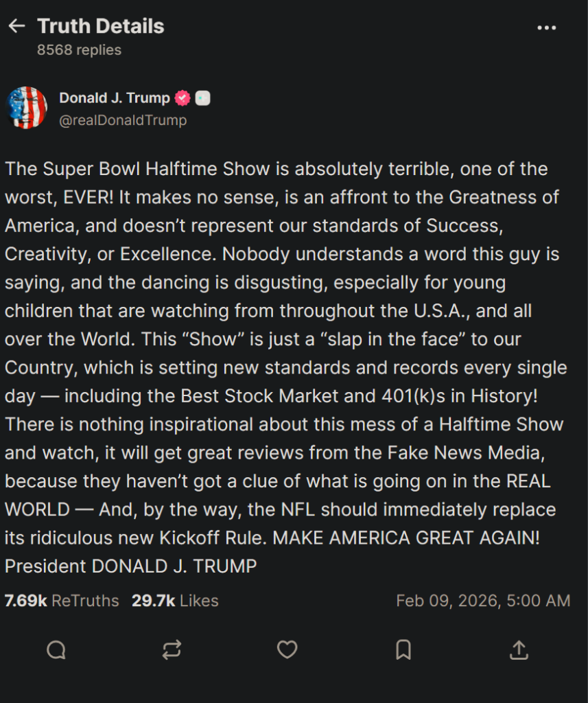Click the 'MAKE AMERICA GREAT AGAIN!' phrase
The width and height of the screenshot is (588, 703).
(406, 538)
